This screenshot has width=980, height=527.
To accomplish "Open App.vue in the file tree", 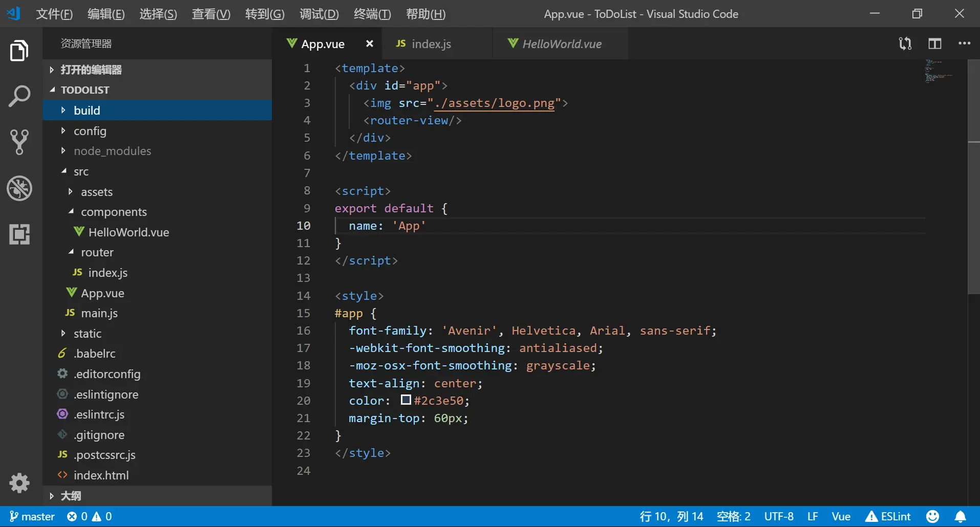I will 158,293.
